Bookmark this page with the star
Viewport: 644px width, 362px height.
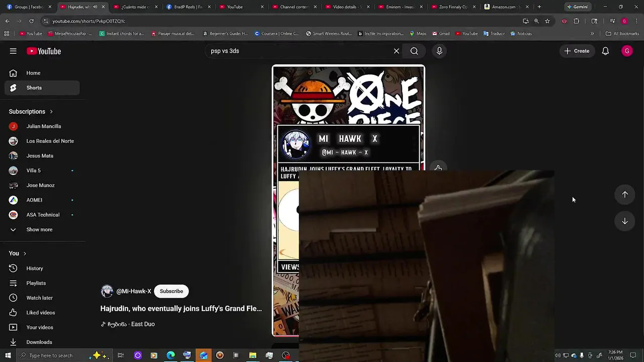[x=547, y=21]
